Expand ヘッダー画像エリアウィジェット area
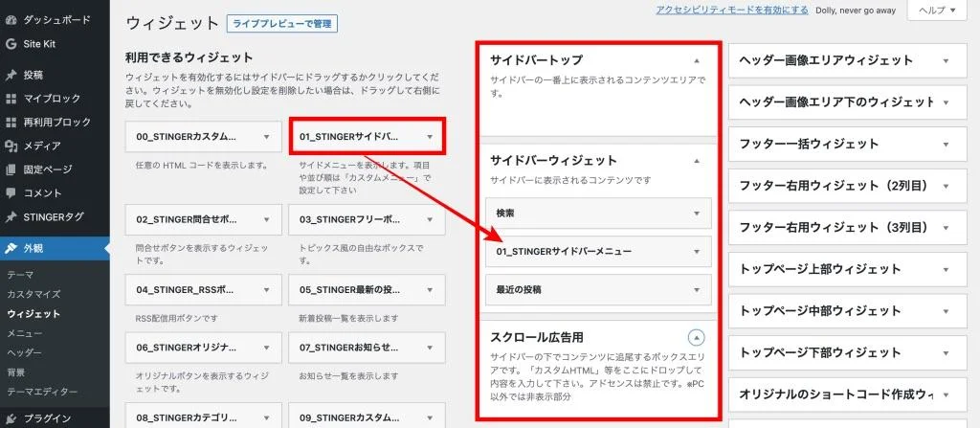 coord(946,60)
